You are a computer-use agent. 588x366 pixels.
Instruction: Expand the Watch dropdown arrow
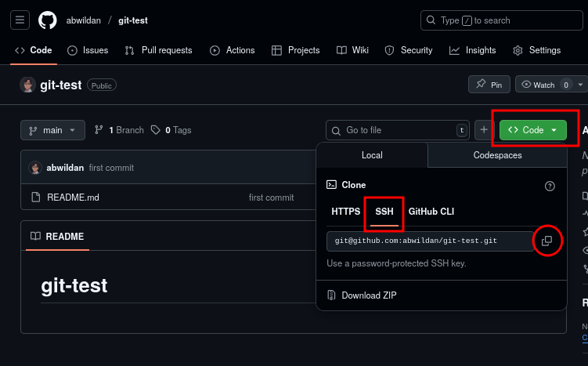[580, 85]
